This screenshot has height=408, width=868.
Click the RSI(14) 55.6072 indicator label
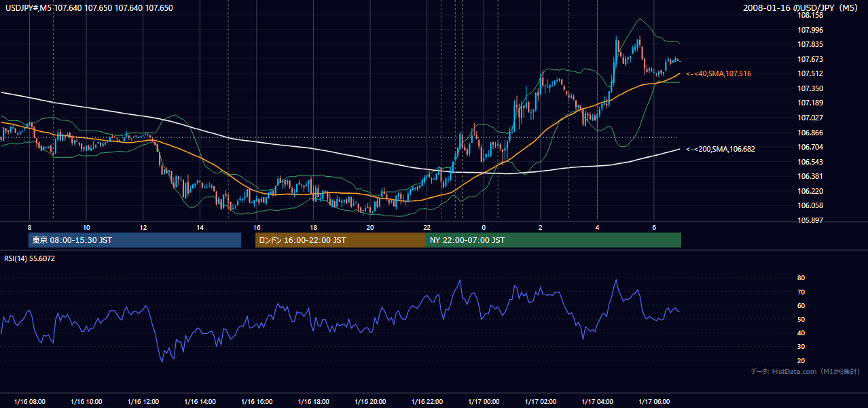coord(30,258)
